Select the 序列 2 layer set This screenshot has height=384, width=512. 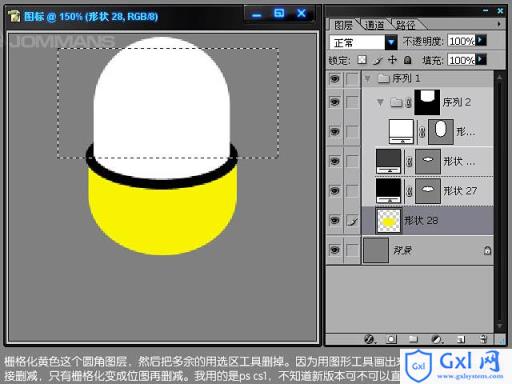(428, 102)
